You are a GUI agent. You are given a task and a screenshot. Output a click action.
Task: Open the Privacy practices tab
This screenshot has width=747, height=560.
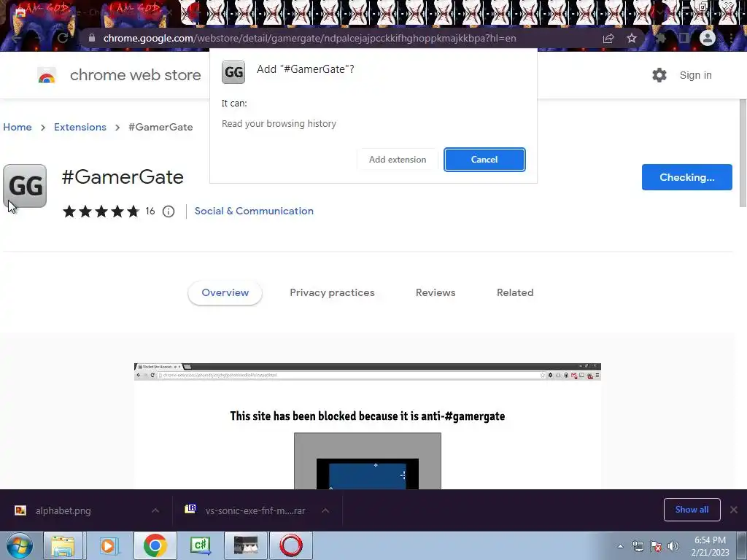[x=332, y=293]
